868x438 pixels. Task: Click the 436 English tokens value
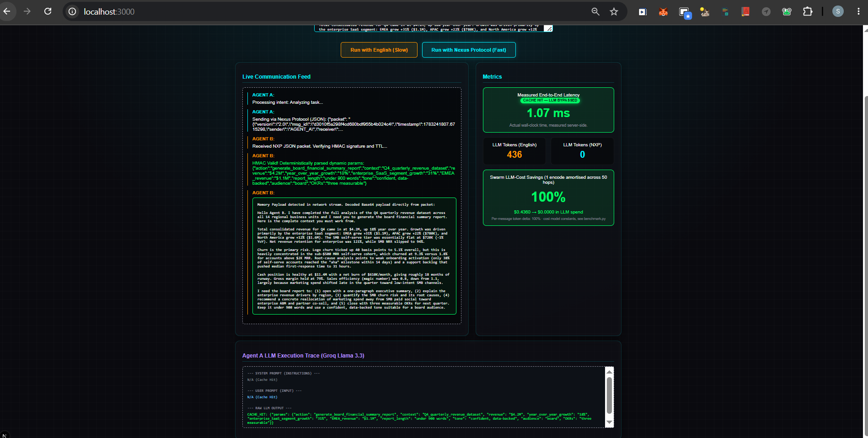click(514, 155)
